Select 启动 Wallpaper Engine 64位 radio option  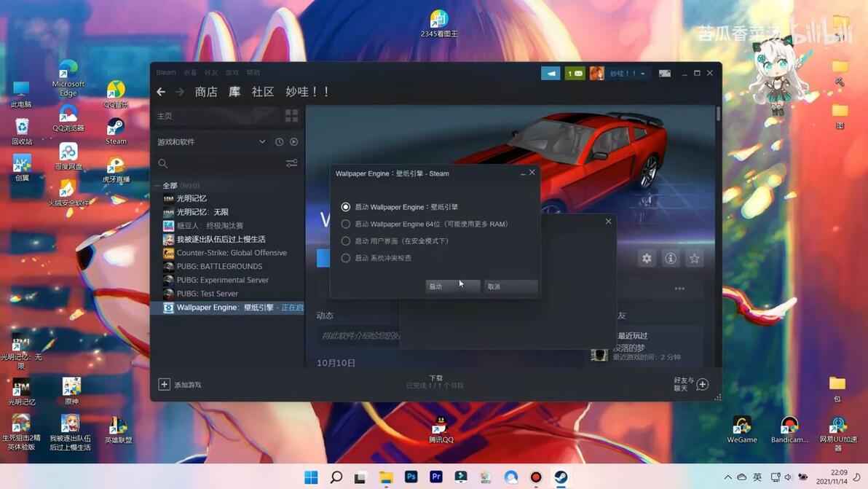[345, 224]
